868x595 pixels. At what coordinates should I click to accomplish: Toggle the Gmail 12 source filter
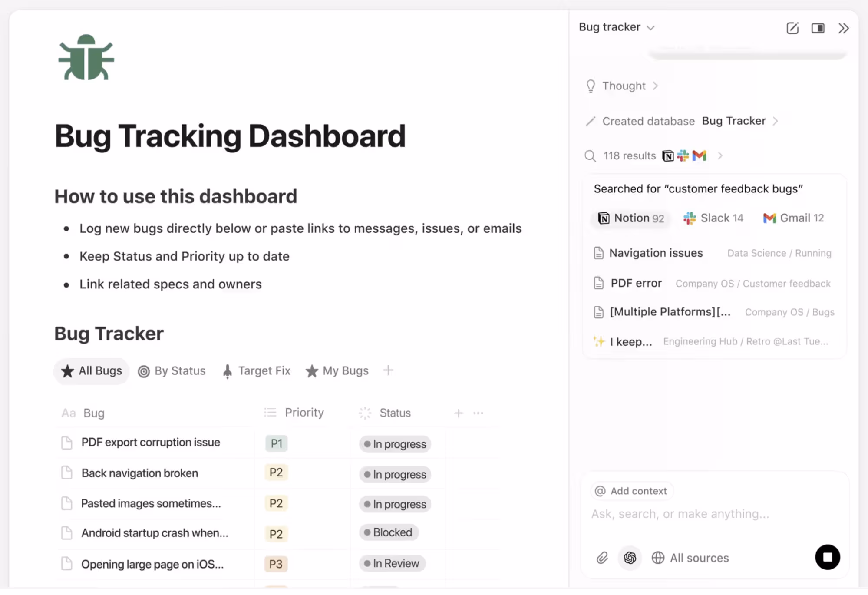tap(793, 218)
